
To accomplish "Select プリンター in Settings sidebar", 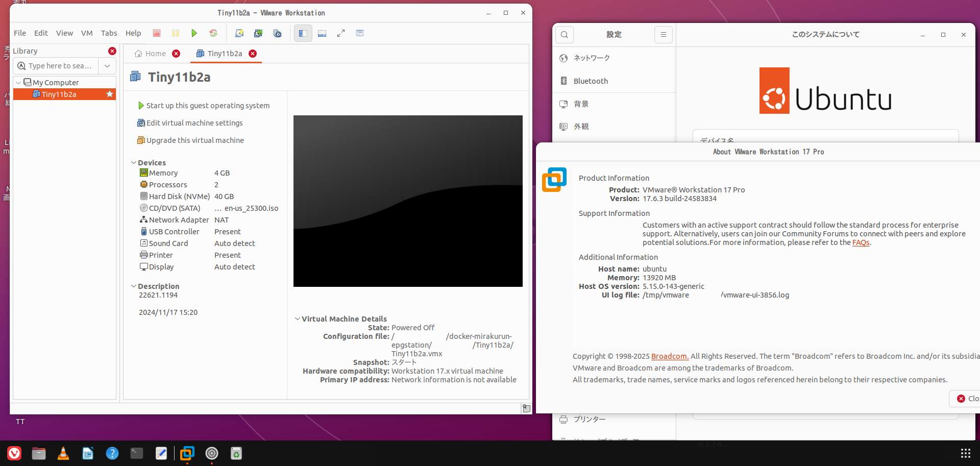I will 614,420.
